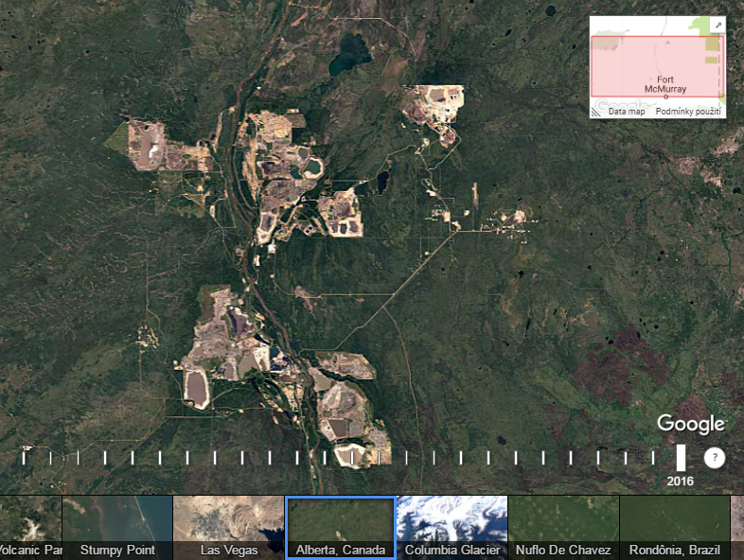
Task: Click the large Google logo over the map
Action: pos(691,424)
